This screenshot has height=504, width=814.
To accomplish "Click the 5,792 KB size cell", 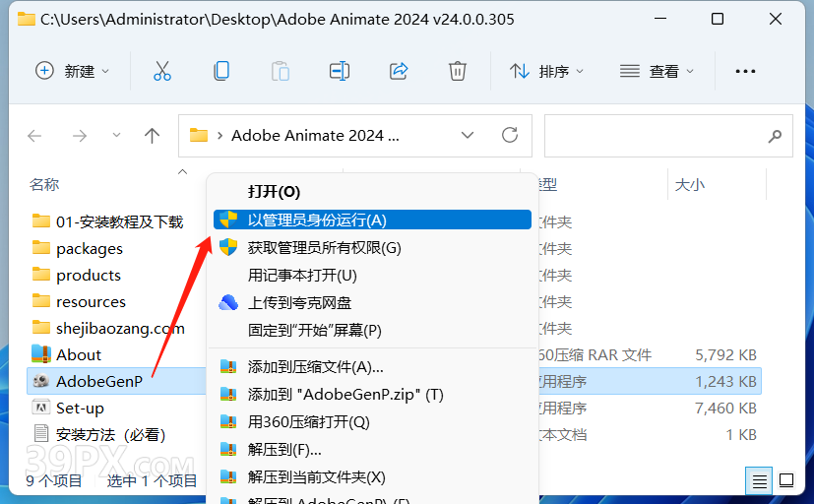I will coord(725,355).
